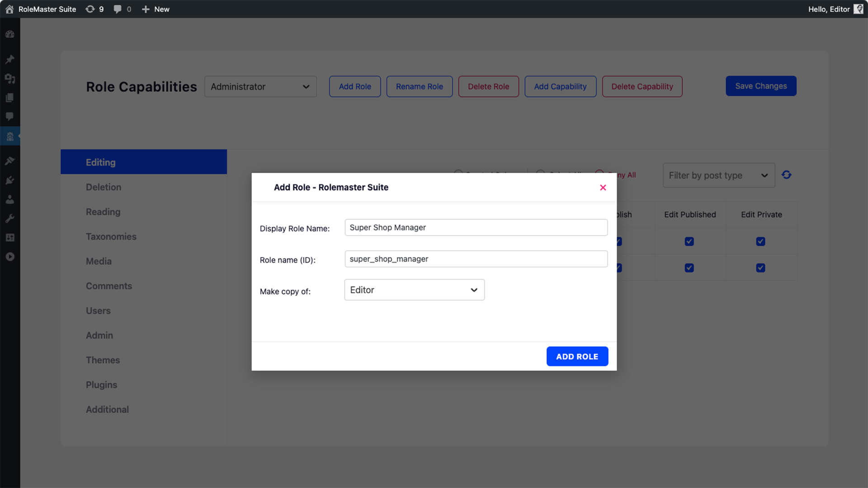Click the speech bubble comments icon
The height and width of the screenshot is (488, 868).
tap(117, 9)
